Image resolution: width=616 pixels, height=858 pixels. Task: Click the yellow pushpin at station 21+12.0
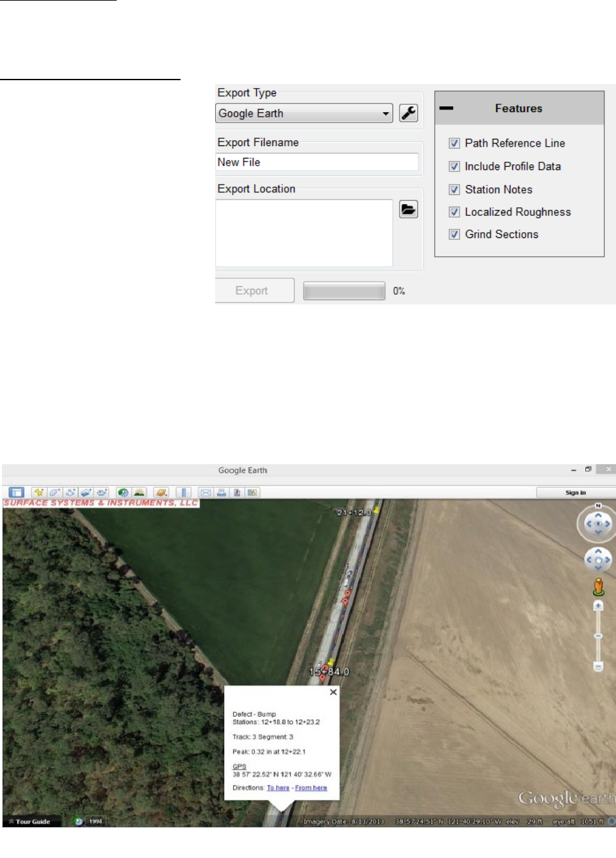tap(377, 510)
